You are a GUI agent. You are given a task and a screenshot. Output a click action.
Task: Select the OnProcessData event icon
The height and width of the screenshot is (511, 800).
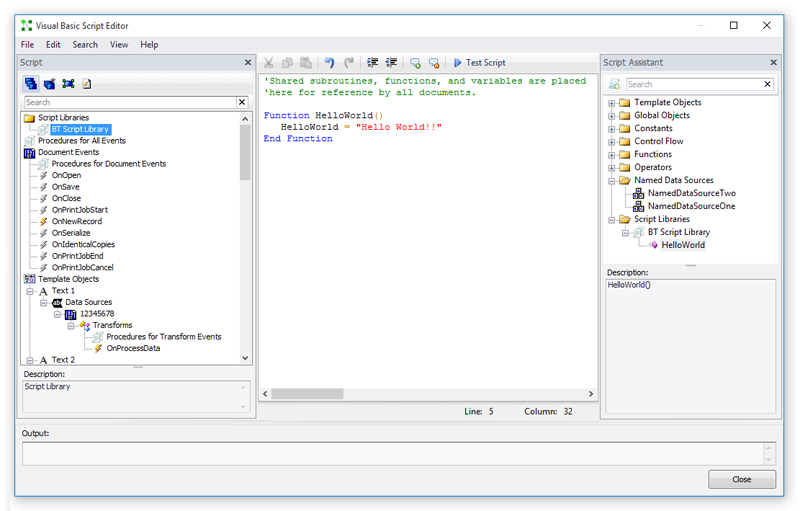[x=98, y=348]
